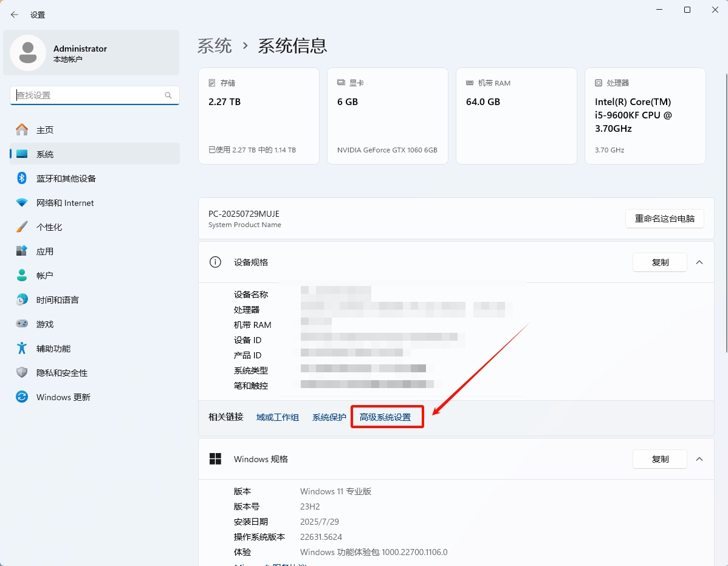Click 重命名这台电脑 button
The width and height of the screenshot is (728, 566).
click(664, 219)
